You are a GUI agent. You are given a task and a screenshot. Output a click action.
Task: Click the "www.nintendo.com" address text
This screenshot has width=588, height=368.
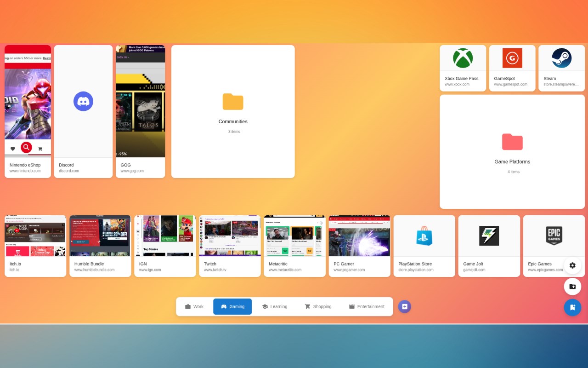[x=25, y=171]
